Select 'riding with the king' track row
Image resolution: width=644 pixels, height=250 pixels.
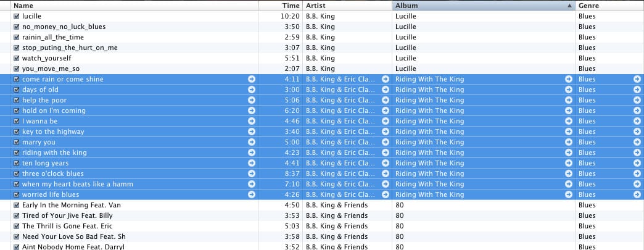(322, 152)
